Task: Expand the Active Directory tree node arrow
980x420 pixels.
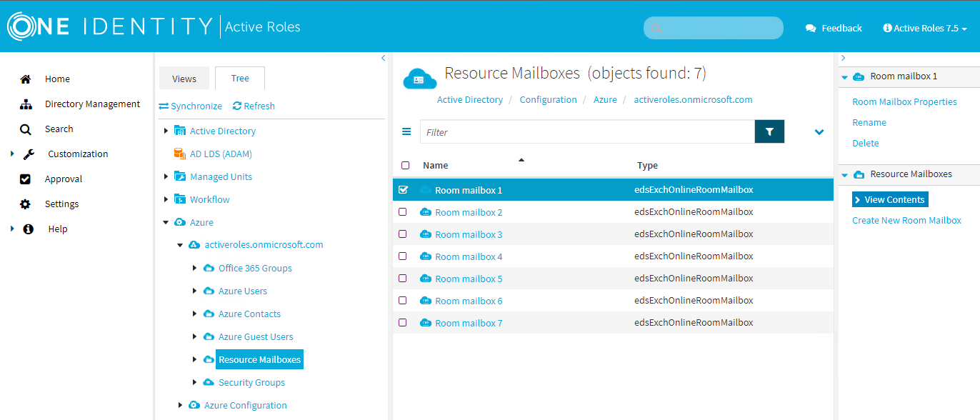Action: point(166,131)
